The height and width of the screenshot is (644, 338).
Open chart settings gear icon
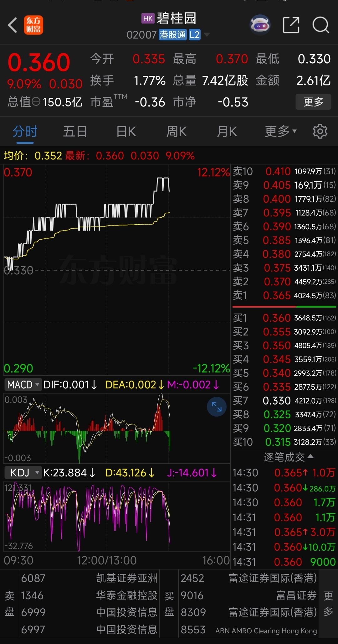pyautogui.click(x=320, y=131)
